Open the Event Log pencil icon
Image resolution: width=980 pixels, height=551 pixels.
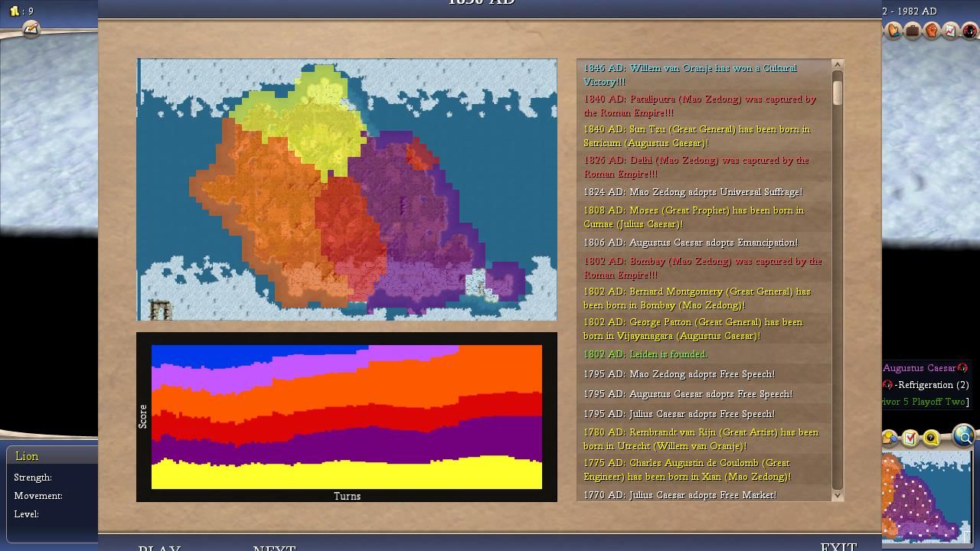point(31,29)
